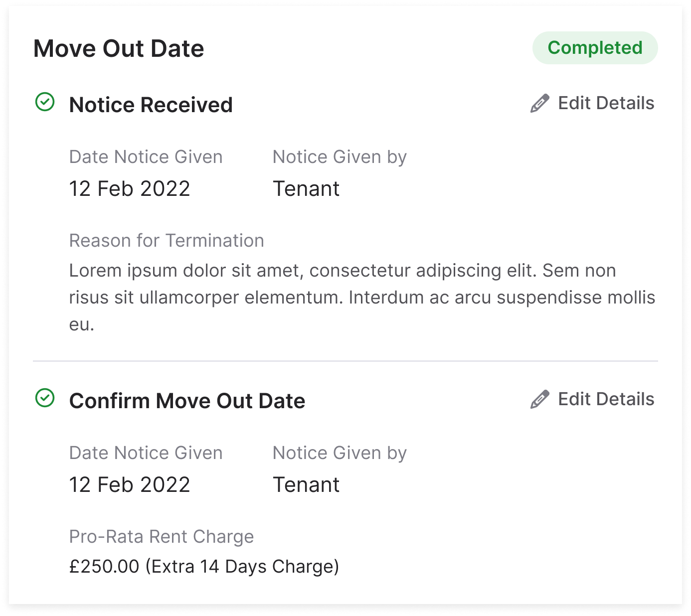Click the pencil icon next to Confirm Move Out Date
This screenshot has height=616, width=691.
click(539, 399)
